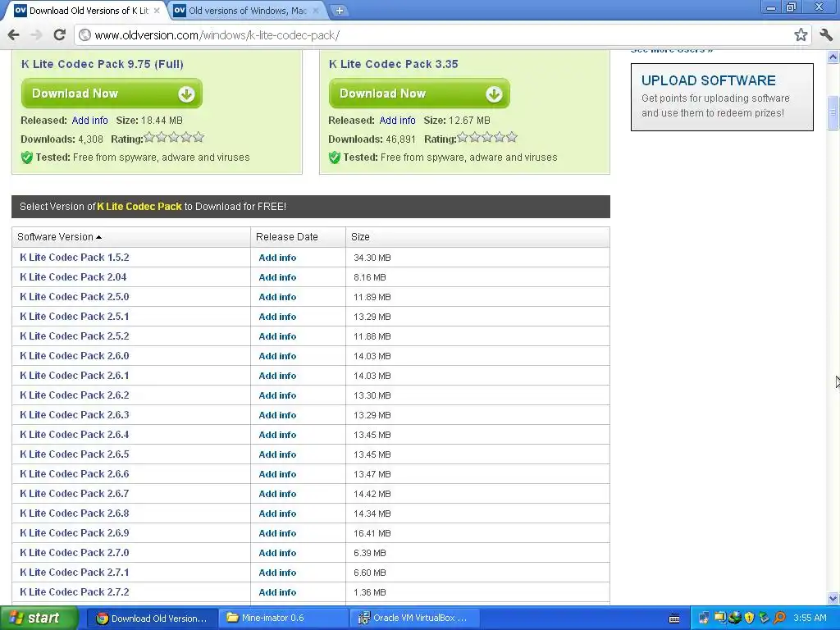The image size is (840, 630).
Task: Open K Lite Codec Pack 2.5.1
Action: pos(75,317)
